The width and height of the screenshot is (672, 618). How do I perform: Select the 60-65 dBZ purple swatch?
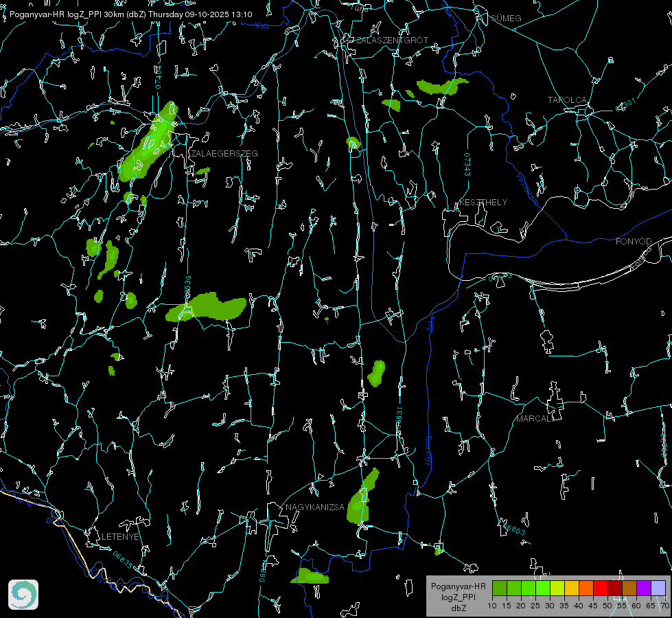pyautogui.click(x=644, y=588)
